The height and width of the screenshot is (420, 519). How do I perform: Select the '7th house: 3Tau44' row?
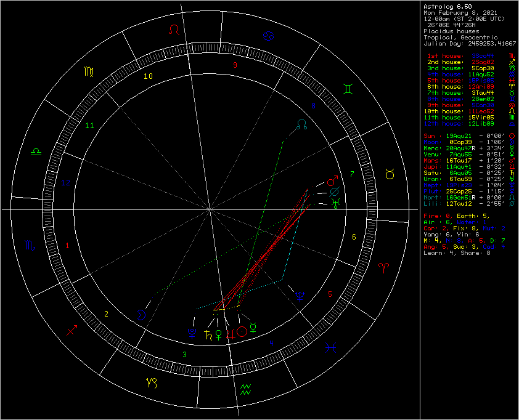(469, 93)
